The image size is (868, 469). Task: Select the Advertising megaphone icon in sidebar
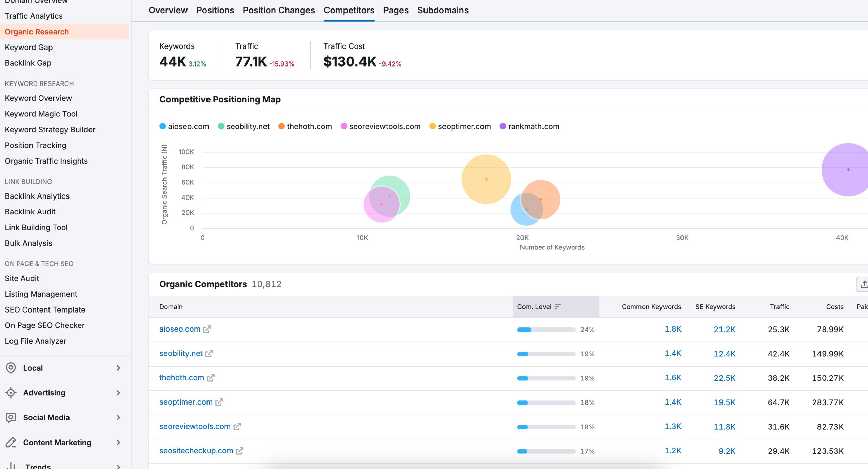pyautogui.click(x=11, y=393)
